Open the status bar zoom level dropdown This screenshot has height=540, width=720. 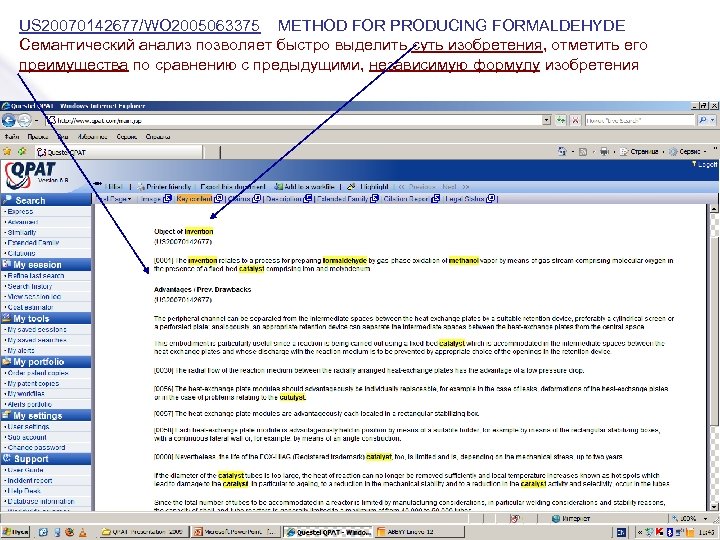pos(706,518)
